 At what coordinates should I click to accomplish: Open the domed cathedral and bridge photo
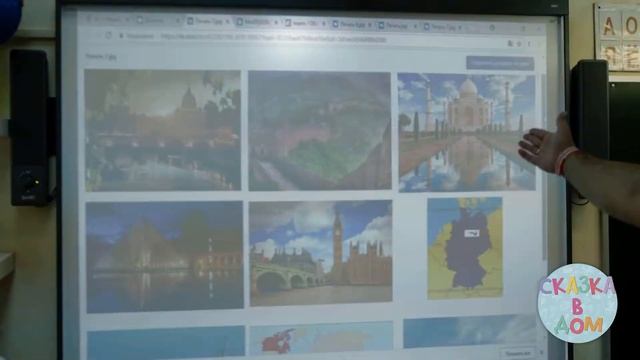[162, 130]
